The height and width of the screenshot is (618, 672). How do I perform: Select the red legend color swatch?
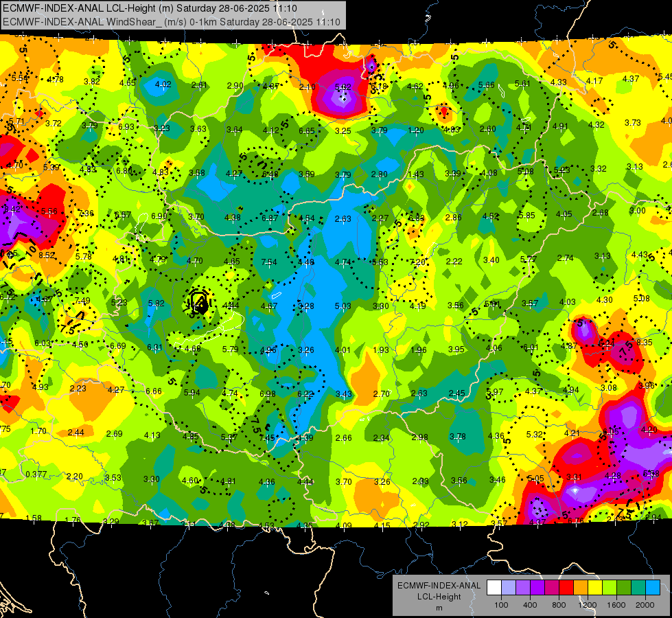click(566, 588)
